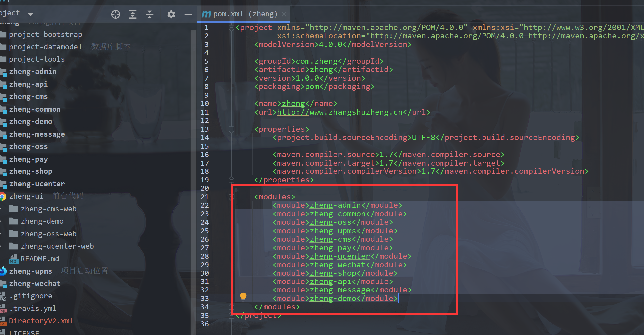
Task: Click the locate/select opened file icon
Action: click(x=116, y=14)
